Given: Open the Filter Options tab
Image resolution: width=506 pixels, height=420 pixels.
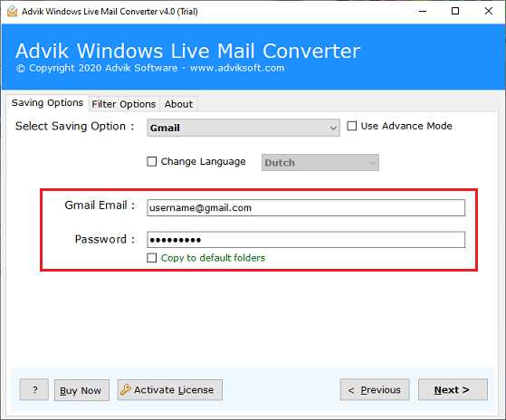Looking at the screenshot, I should [x=124, y=104].
